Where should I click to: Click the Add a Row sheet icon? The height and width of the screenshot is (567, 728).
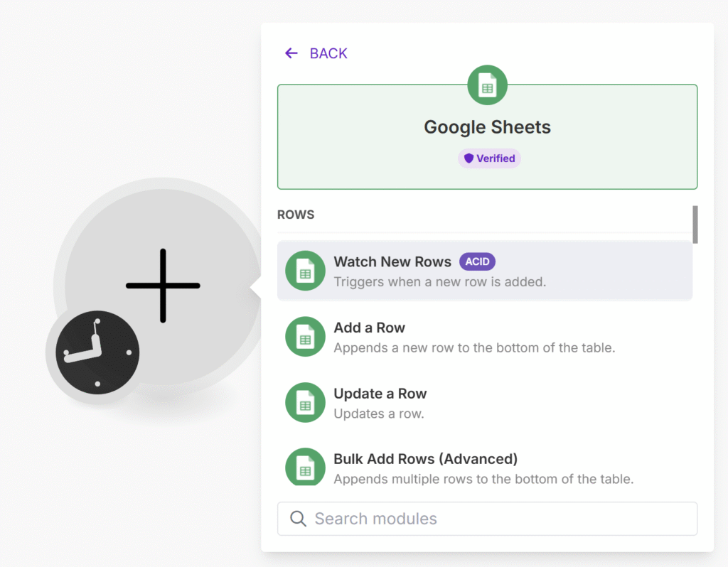(305, 337)
